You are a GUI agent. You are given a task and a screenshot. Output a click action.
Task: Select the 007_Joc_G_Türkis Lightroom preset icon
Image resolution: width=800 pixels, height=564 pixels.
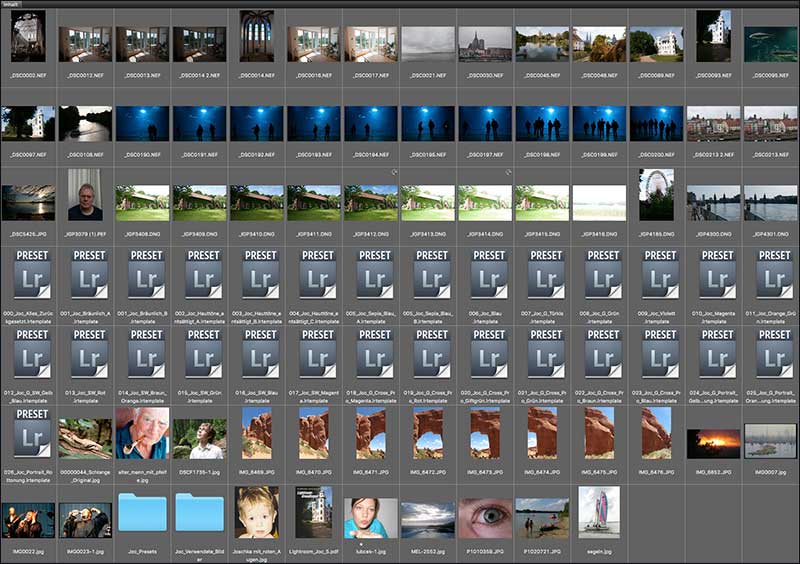click(x=546, y=275)
